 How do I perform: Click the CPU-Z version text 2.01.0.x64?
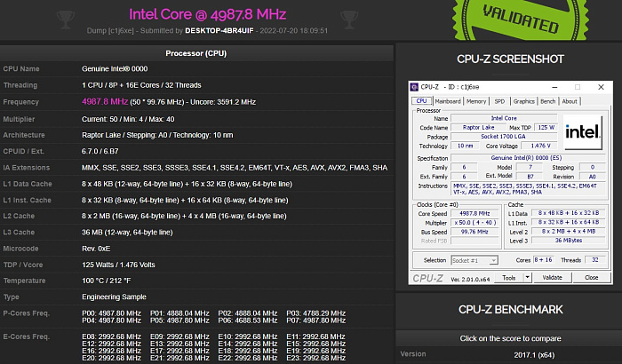[470, 279]
